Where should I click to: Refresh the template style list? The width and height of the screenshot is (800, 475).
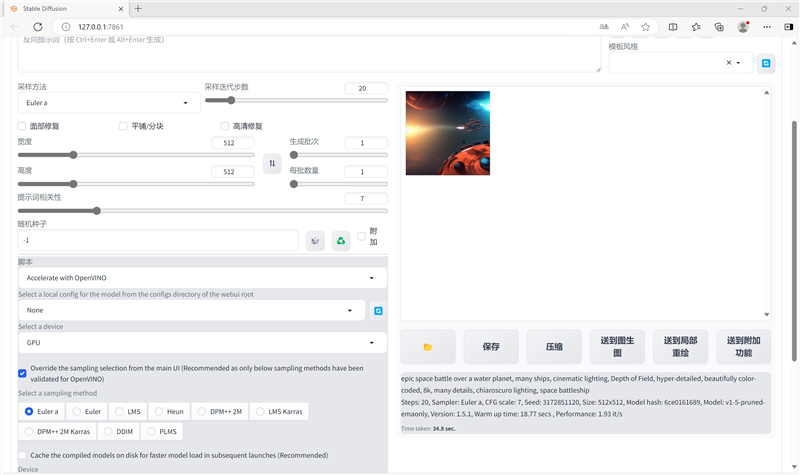click(x=766, y=63)
